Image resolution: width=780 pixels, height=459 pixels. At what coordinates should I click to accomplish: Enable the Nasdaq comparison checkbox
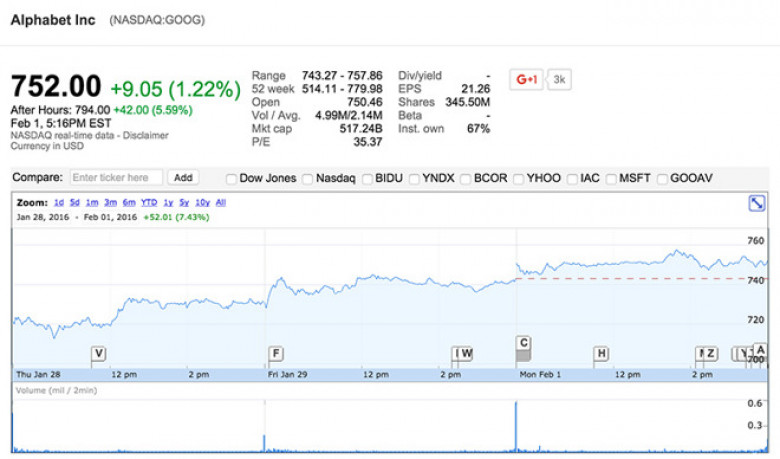[307, 179]
